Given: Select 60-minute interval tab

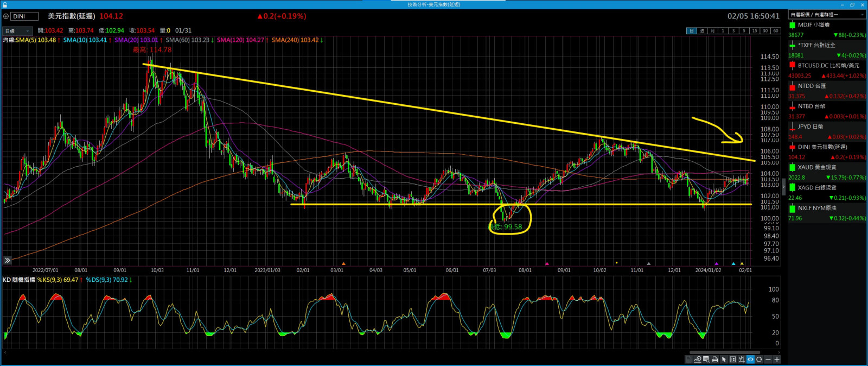Looking at the screenshot, I should [x=775, y=31].
